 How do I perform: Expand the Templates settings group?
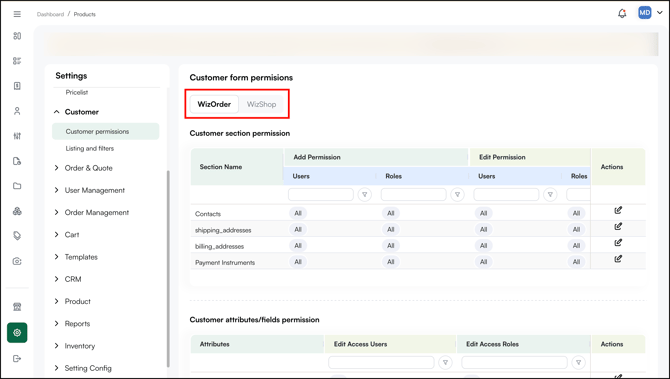pyautogui.click(x=76, y=257)
